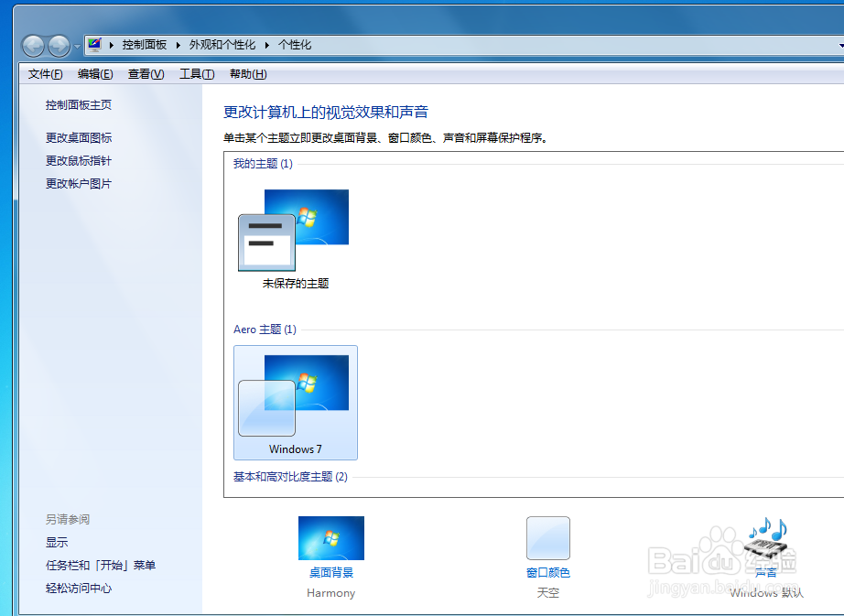Open the 查看(V) menu
Image resolution: width=844 pixels, height=616 pixels.
click(146, 74)
